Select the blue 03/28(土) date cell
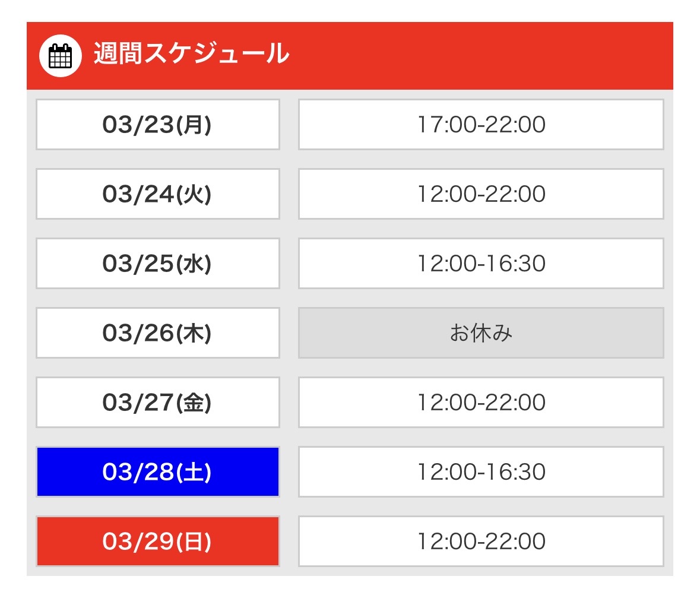The height and width of the screenshot is (595, 700). coord(157,472)
